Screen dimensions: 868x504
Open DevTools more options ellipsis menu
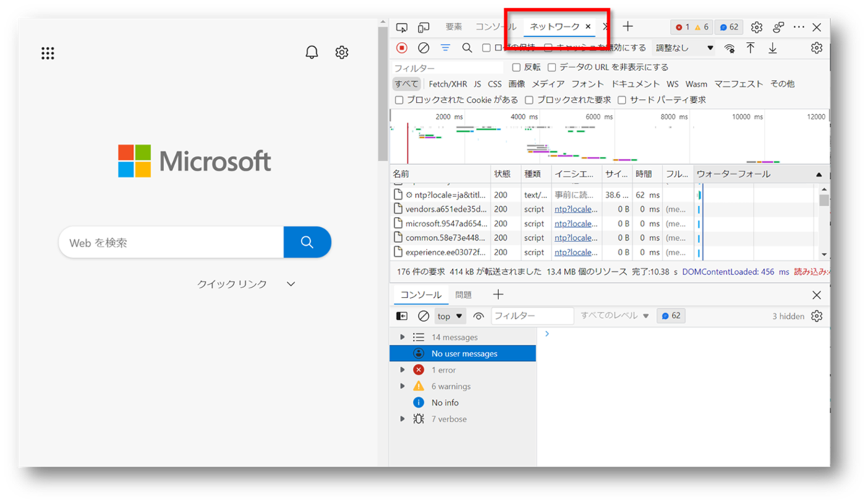(x=799, y=27)
